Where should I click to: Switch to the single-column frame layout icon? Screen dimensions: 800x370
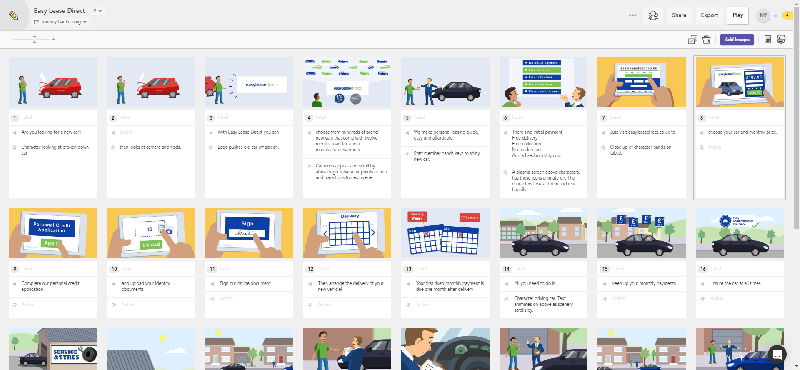click(767, 39)
